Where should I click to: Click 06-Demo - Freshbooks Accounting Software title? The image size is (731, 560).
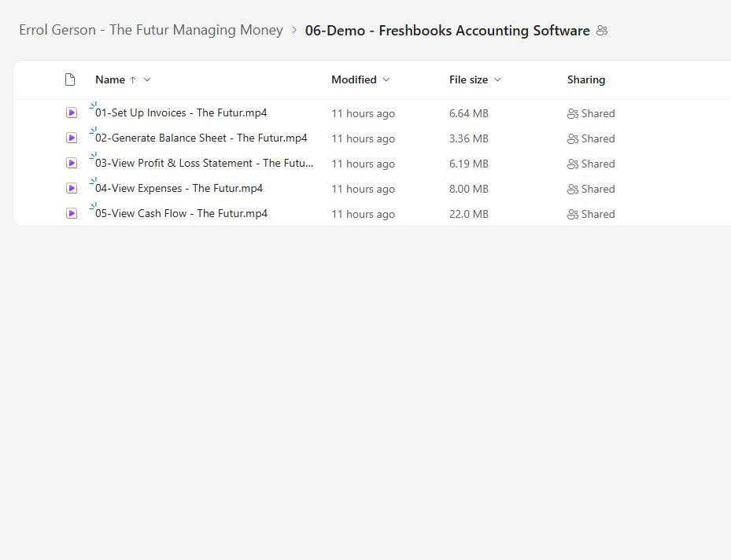click(x=447, y=31)
